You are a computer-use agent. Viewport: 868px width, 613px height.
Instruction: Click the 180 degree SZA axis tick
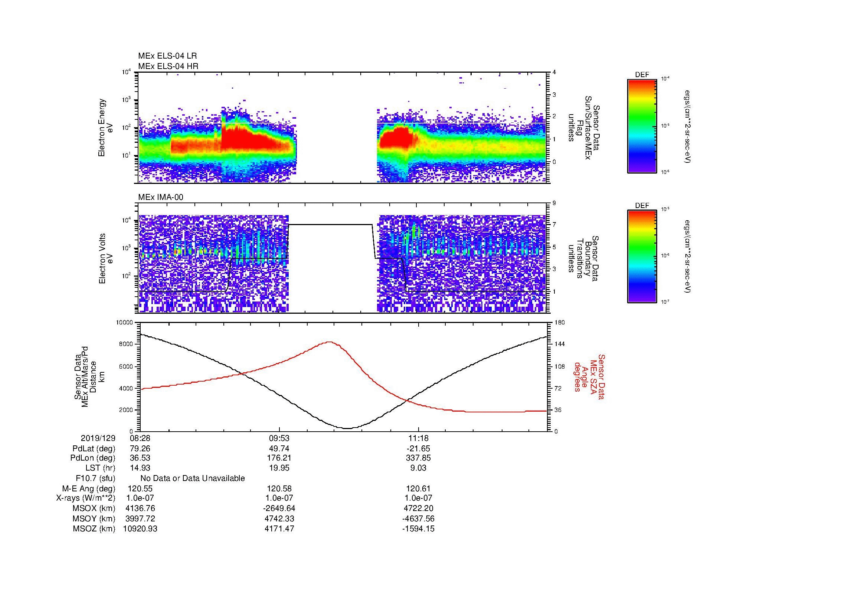pos(560,323)
